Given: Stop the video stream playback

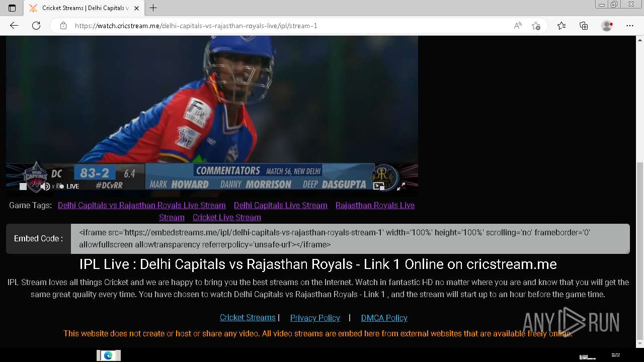Looking at the screenshot, I should coord(23,187).
